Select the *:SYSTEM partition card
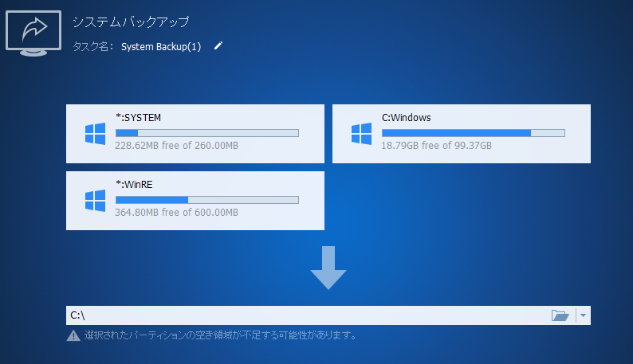 (x=195, y=134)
